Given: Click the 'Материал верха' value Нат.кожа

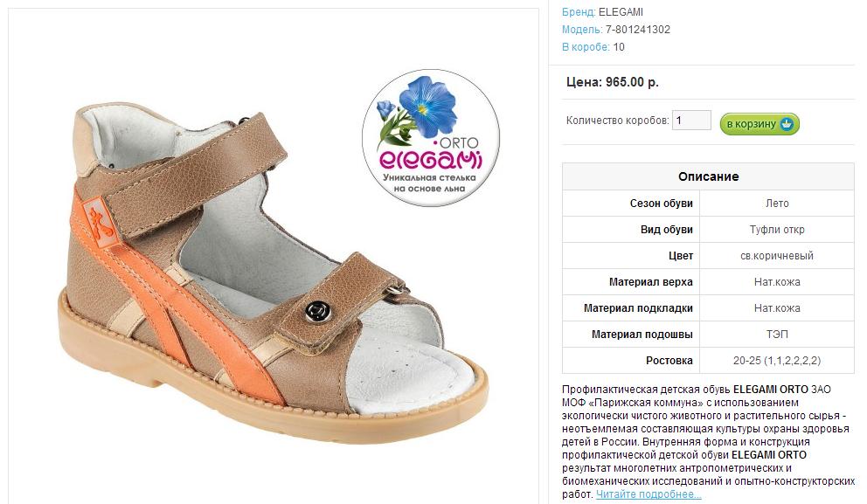Looking at the screenshot, I should [777, 282].
